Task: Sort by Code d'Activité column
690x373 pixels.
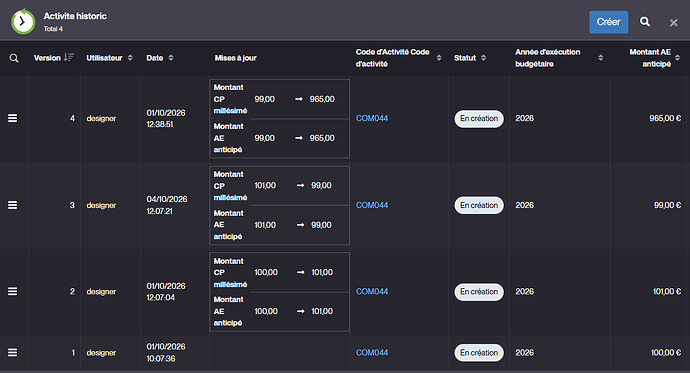Action: pyautogui.click(x=439, y=58)
